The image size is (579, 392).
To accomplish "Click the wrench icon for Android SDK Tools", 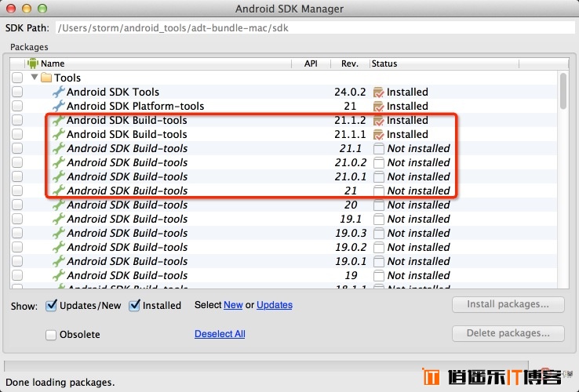I will click(59, 92).
